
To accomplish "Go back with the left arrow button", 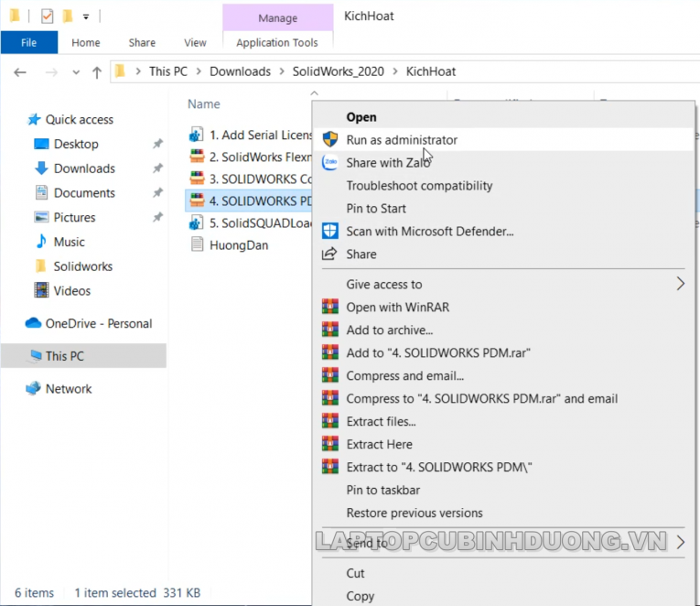I will (19, 72).
